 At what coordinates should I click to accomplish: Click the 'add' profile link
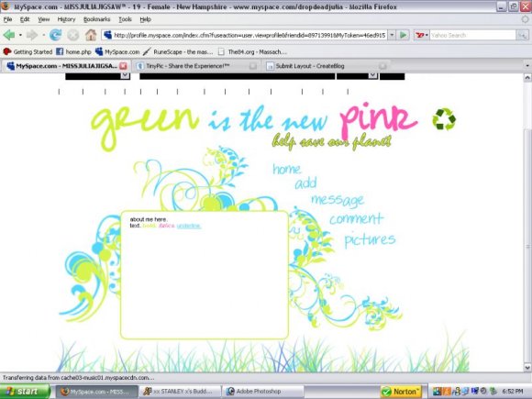[x=305, y=183]
